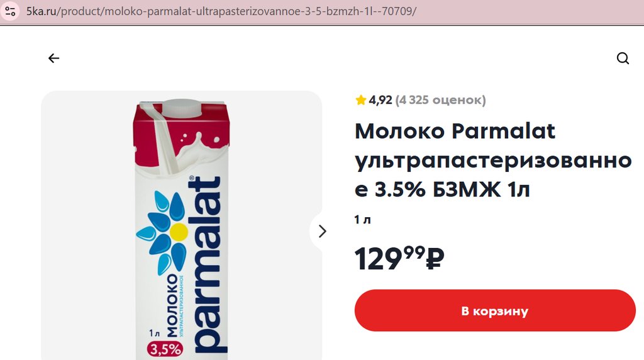Viewport: 644px width, 360px height.
Task: Click the white cap of the carton
Action: [182, 108]
